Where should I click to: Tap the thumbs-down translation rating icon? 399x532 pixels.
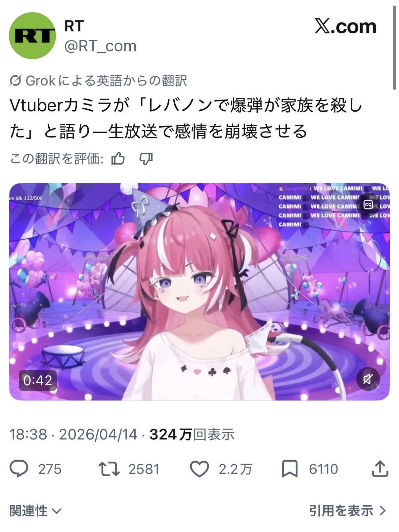pos(146,159)
